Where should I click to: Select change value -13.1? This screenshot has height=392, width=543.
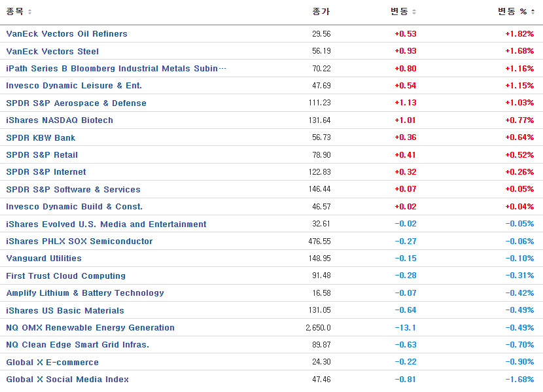[405, 327]
